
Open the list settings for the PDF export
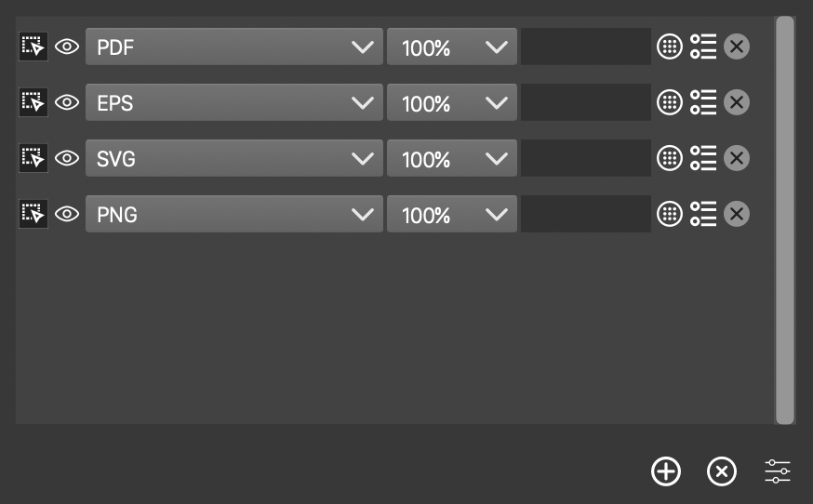[703, 46]
